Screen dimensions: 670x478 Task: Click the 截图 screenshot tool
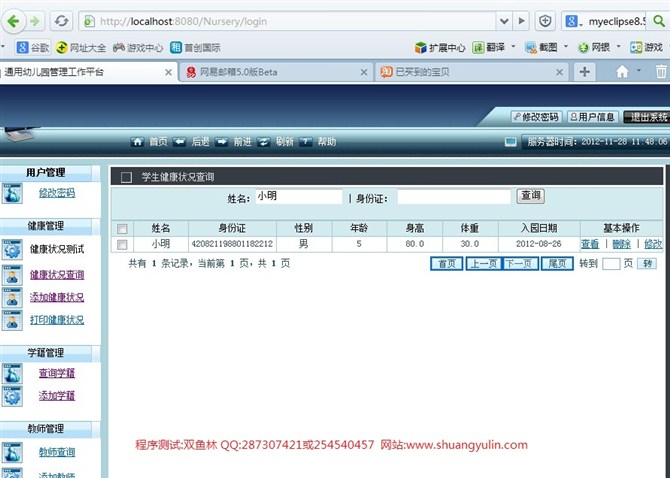point(541,47)
